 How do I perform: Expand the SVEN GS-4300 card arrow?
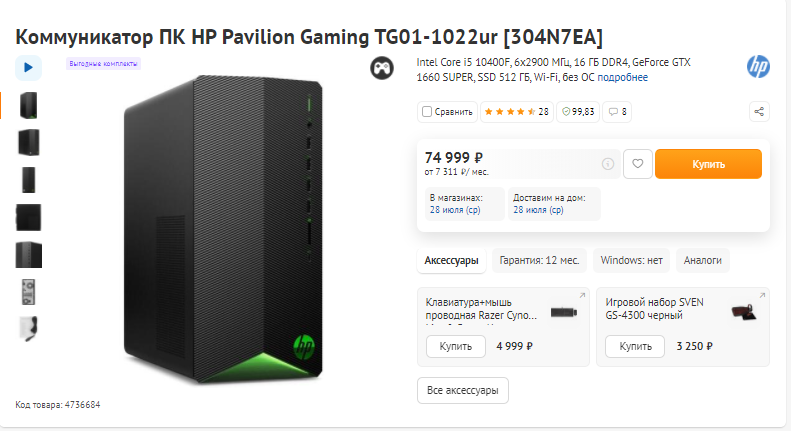(x=762, y=295)
